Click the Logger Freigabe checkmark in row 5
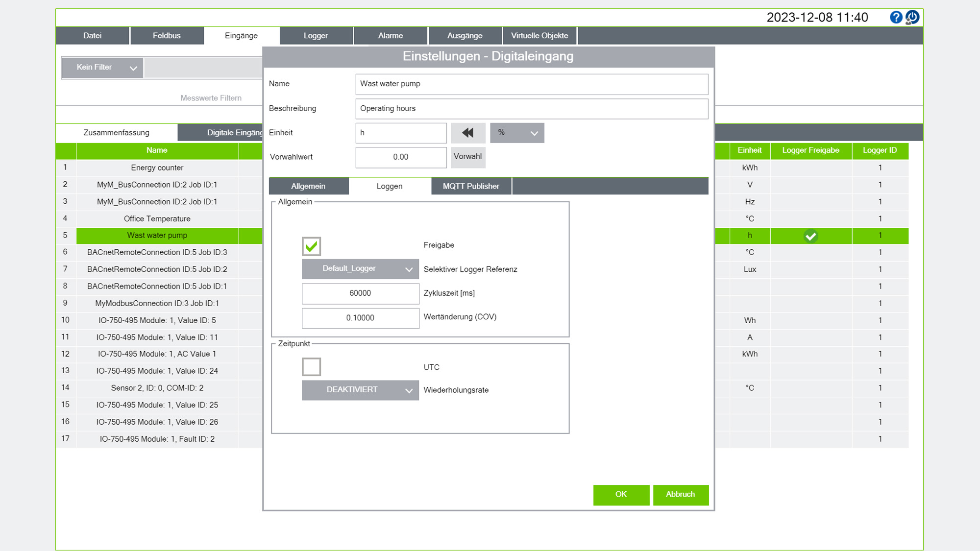 tap(811, 236)
